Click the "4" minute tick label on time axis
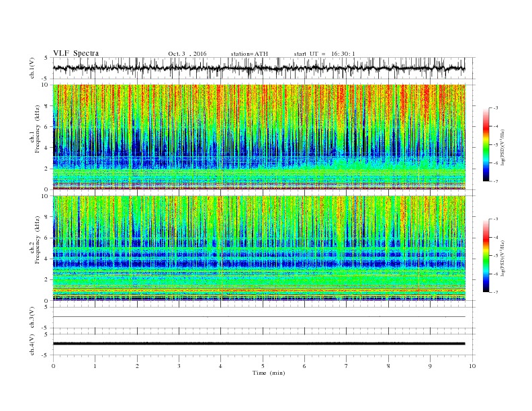 point(220,366)
